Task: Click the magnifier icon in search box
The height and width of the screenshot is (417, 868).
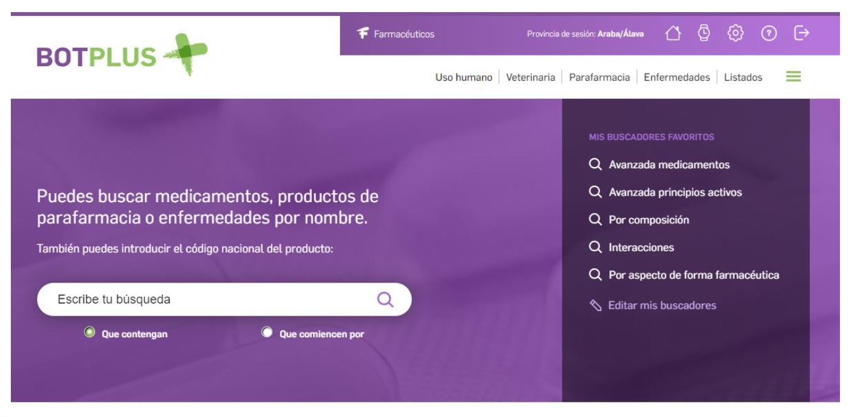Action: coord(385,299)
